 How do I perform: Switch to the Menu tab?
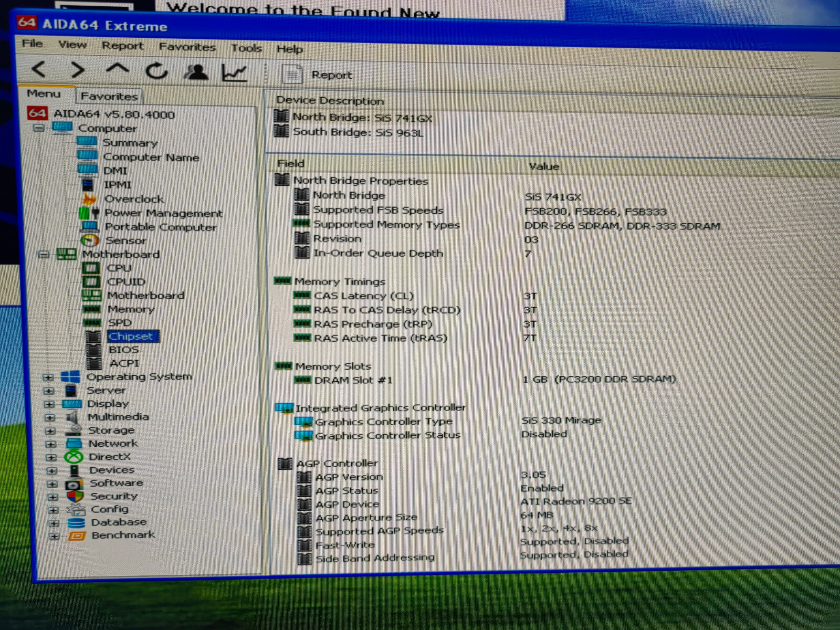click(44, 93)
